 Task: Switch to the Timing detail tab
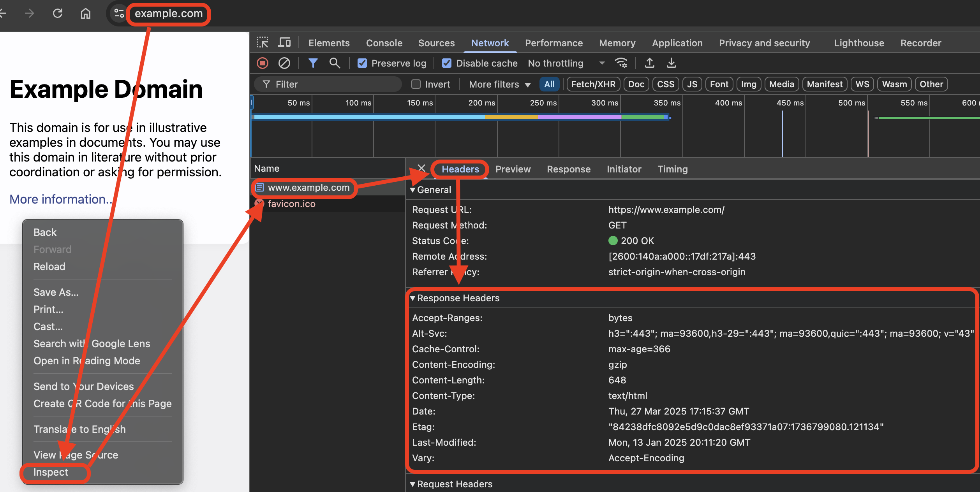tap(673, 169)
